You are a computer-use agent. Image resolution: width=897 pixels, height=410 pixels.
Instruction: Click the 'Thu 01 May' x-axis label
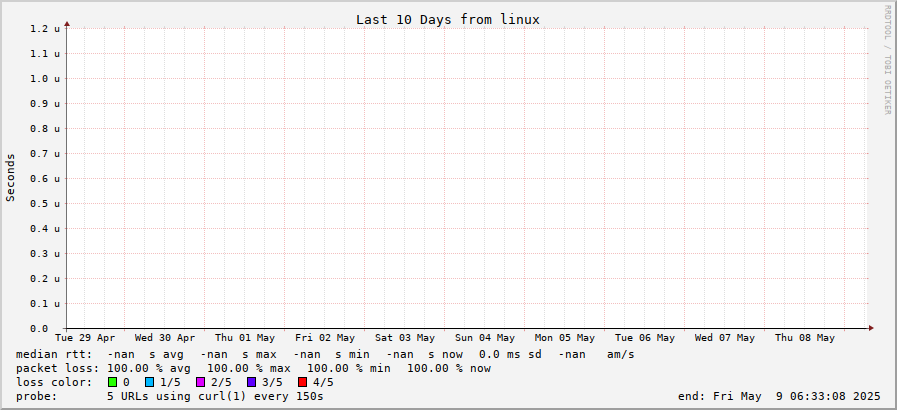click(x=245, y=338)
